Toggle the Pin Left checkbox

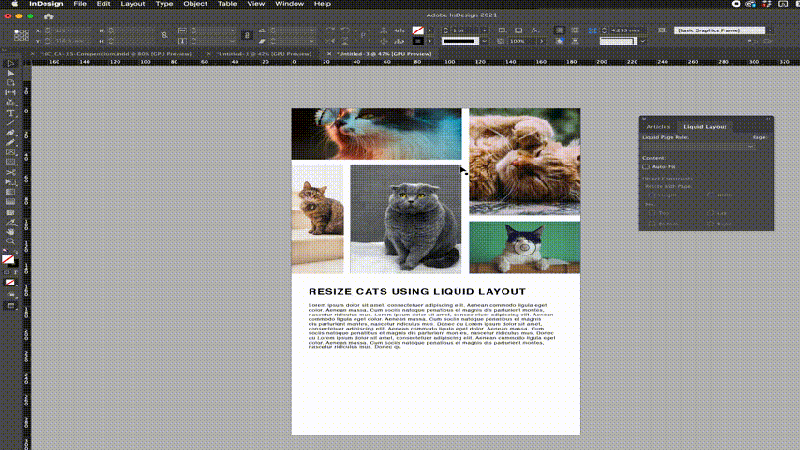pos(710,213)
